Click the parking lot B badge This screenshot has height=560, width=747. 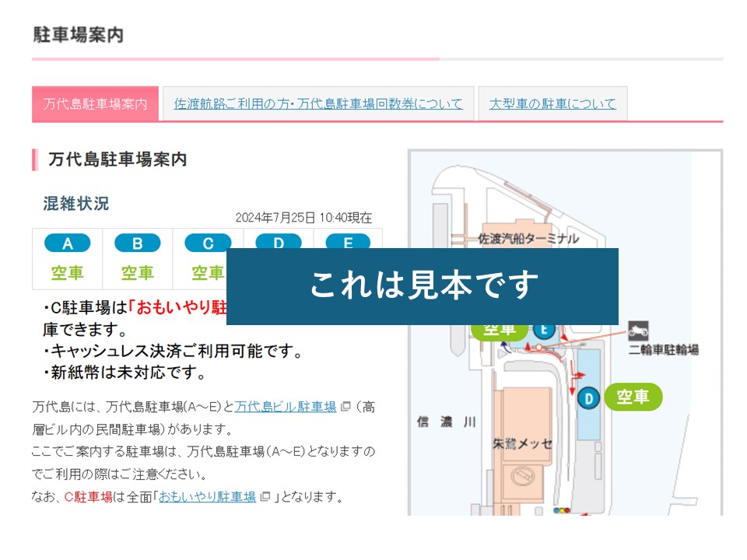coord(137,243)
